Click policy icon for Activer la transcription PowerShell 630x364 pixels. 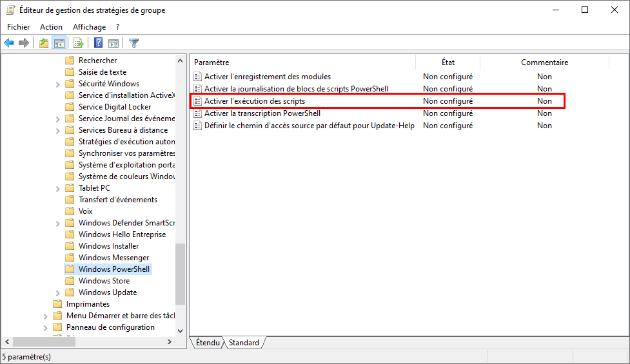198,113
